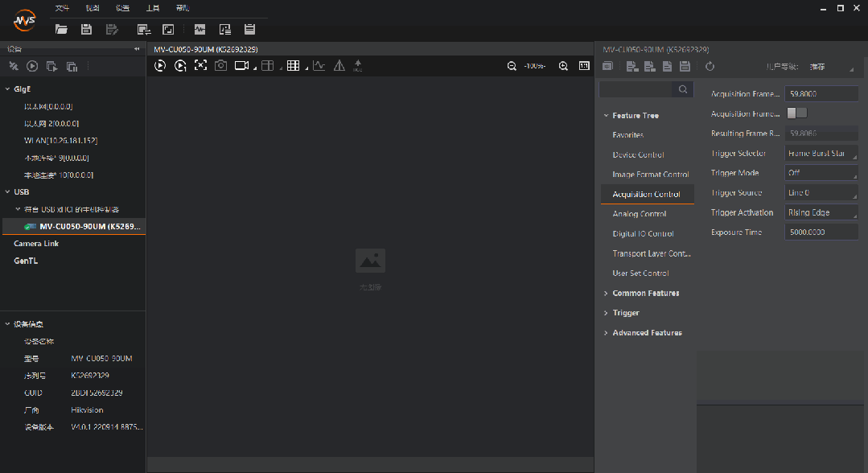Open the Trigger Source dropdown
Screen dimensions: 868x473
coord(821,193)
